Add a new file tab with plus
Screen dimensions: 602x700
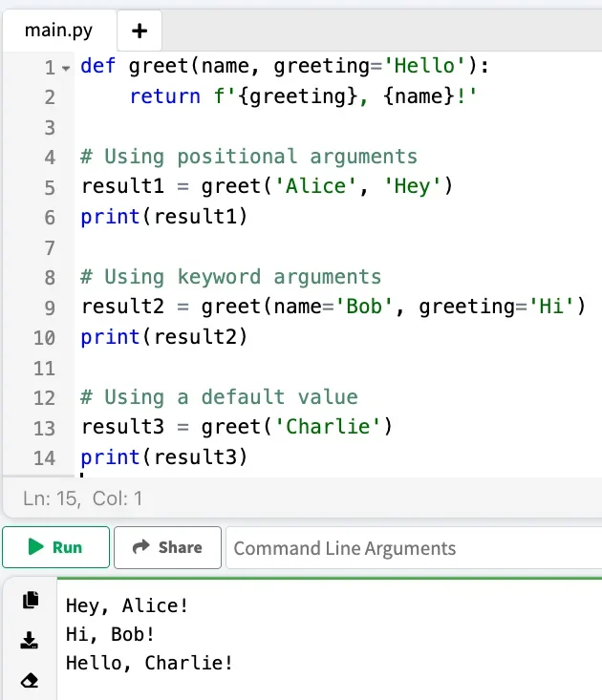(x=140, y=31)
